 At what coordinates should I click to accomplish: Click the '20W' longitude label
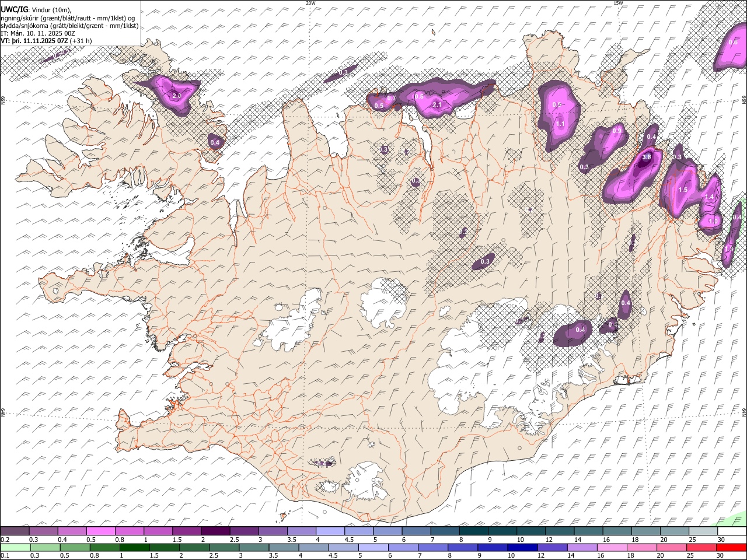coord(311,3)
